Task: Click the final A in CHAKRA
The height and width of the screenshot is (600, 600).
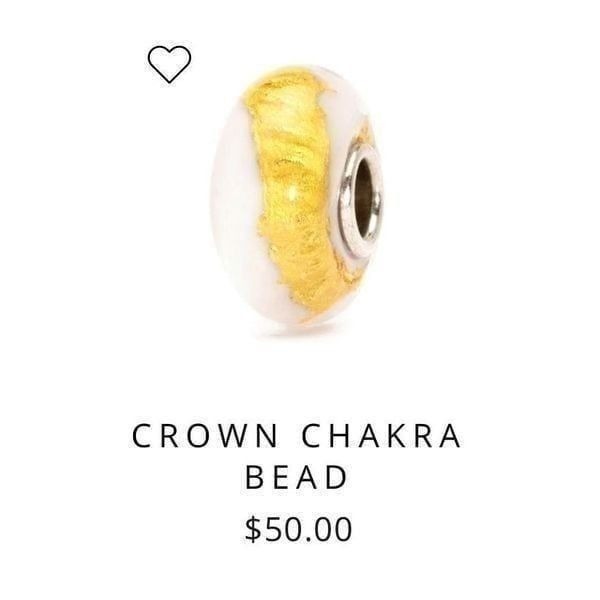Action: (450, 436)
